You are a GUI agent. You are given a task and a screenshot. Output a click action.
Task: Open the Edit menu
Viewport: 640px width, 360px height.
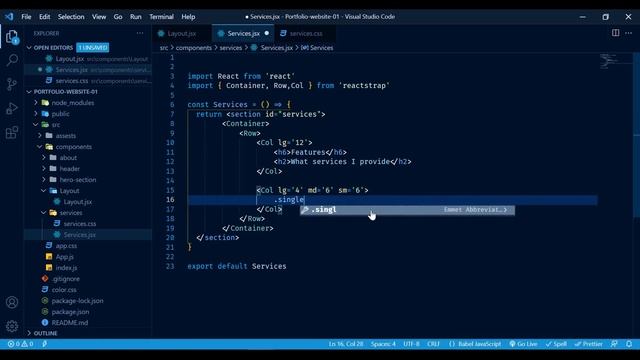click(44, 17)
